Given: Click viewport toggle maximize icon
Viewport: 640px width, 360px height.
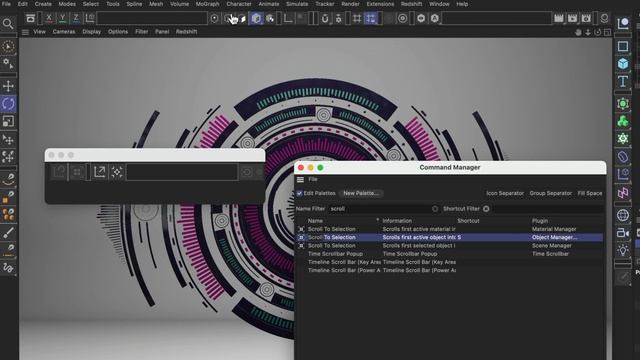Looking at the screenshot, I should pyautogui.click(x=607, y=32).
